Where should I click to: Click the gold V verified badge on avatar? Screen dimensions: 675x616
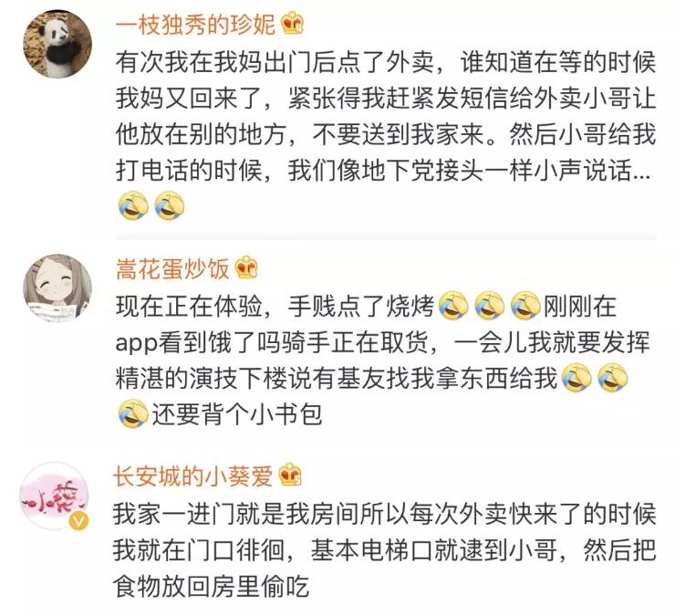[x=79, y=521]
